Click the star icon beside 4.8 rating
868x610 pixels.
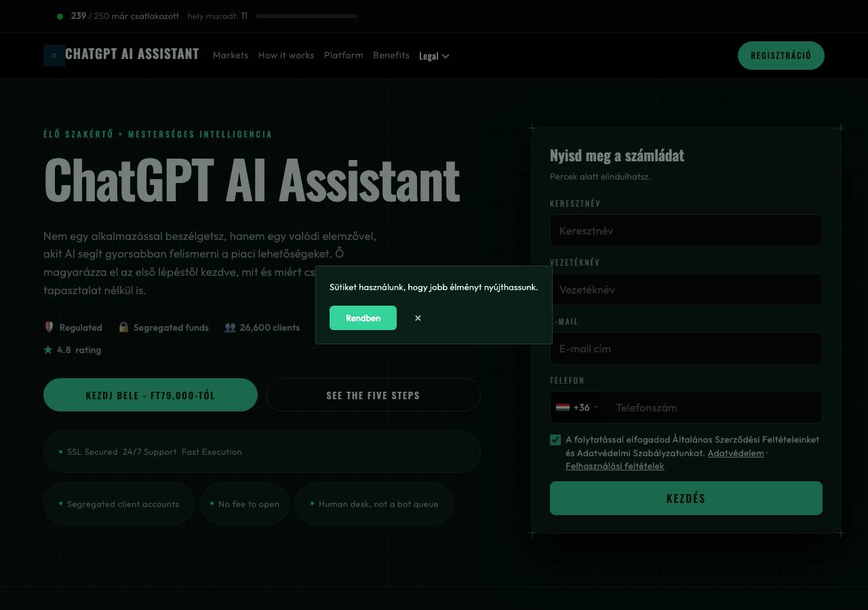(x=48, y=350)
